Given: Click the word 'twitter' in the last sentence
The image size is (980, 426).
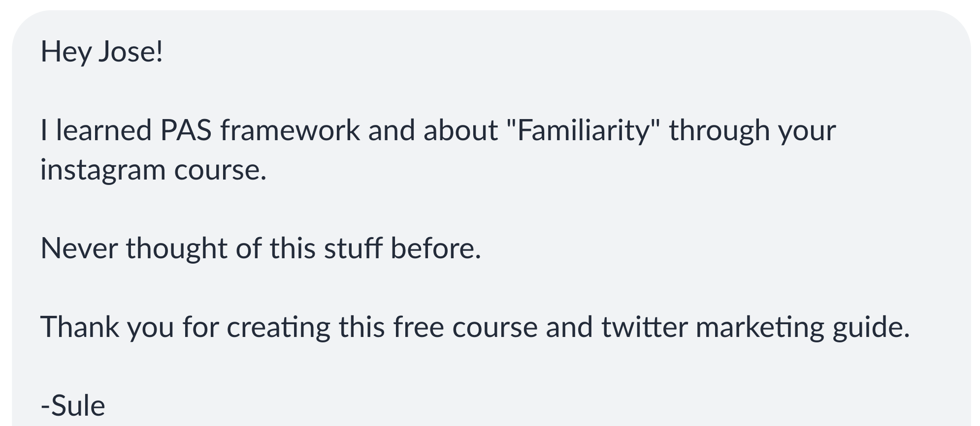Looking at the screenshot, I should (x=644, y=327).
